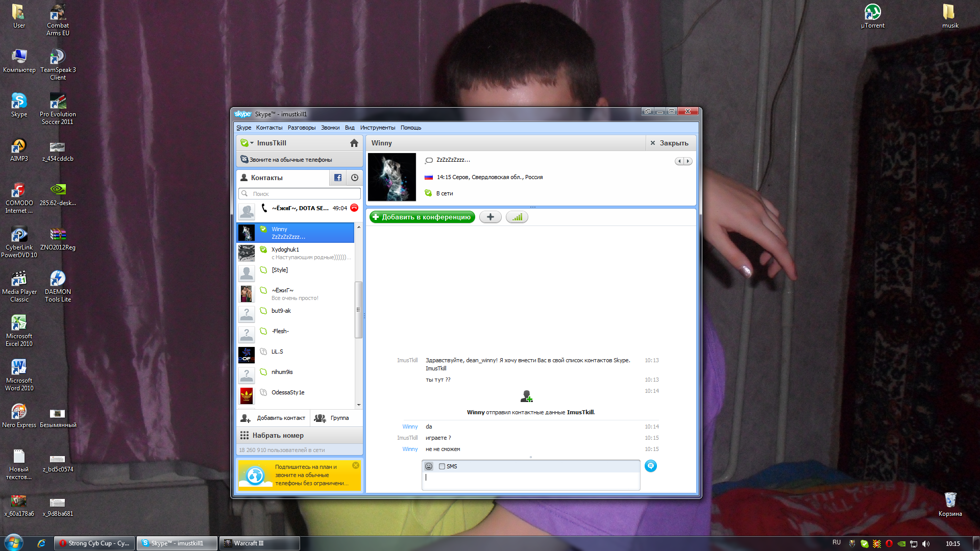
Task: Enable the SMS checkbox
Action: (442, 466)
